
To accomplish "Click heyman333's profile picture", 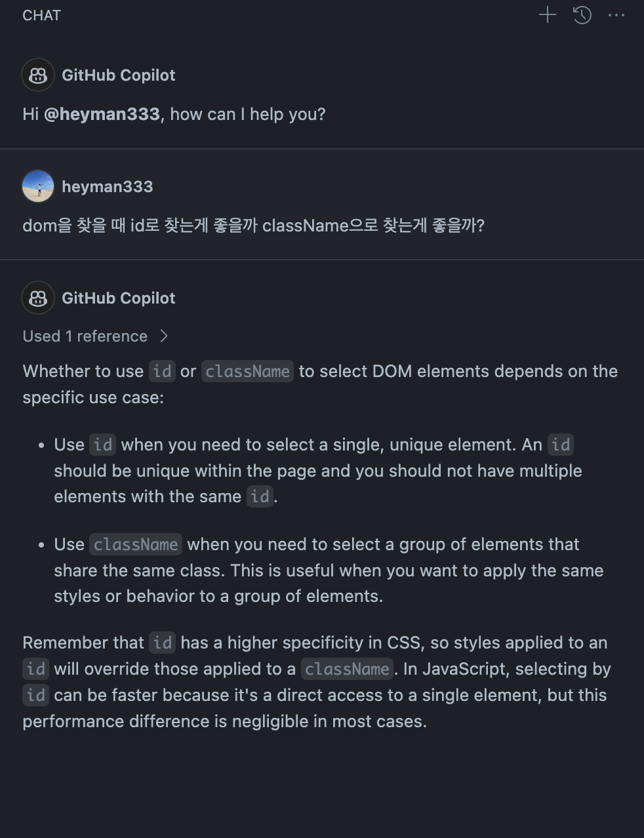I will 38,186.
